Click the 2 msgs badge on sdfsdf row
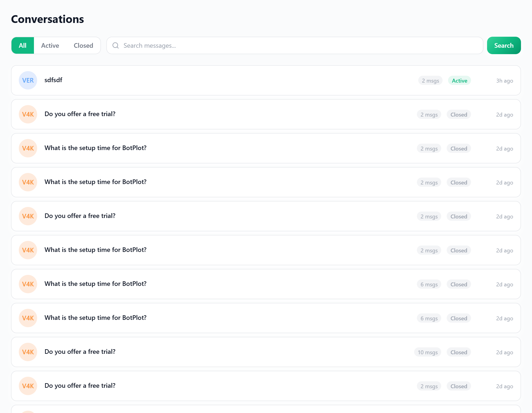The width and height of the screenshot is (532, 413). pyautogui.click(x=430, y=81)
